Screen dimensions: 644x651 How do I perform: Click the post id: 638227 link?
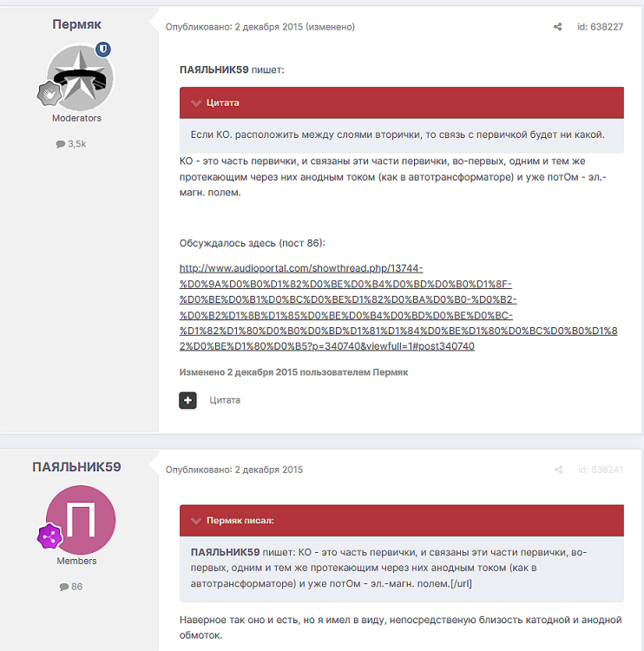tap(600, 27)
